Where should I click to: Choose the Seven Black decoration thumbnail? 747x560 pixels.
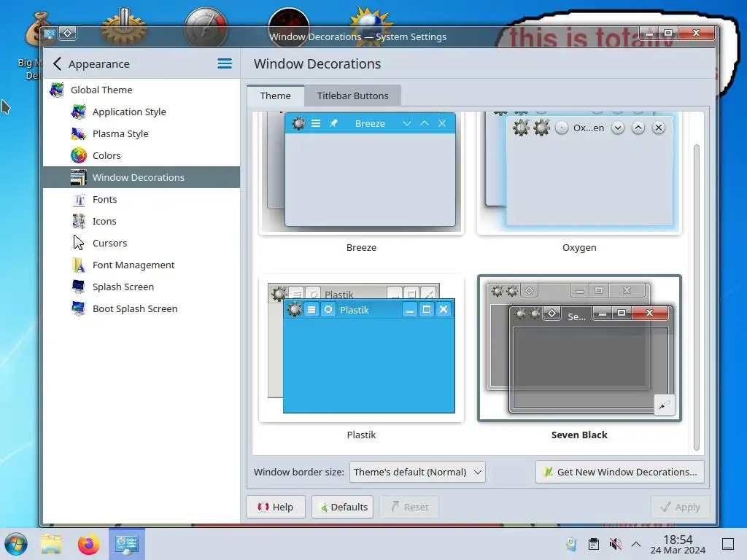[579, 348]
